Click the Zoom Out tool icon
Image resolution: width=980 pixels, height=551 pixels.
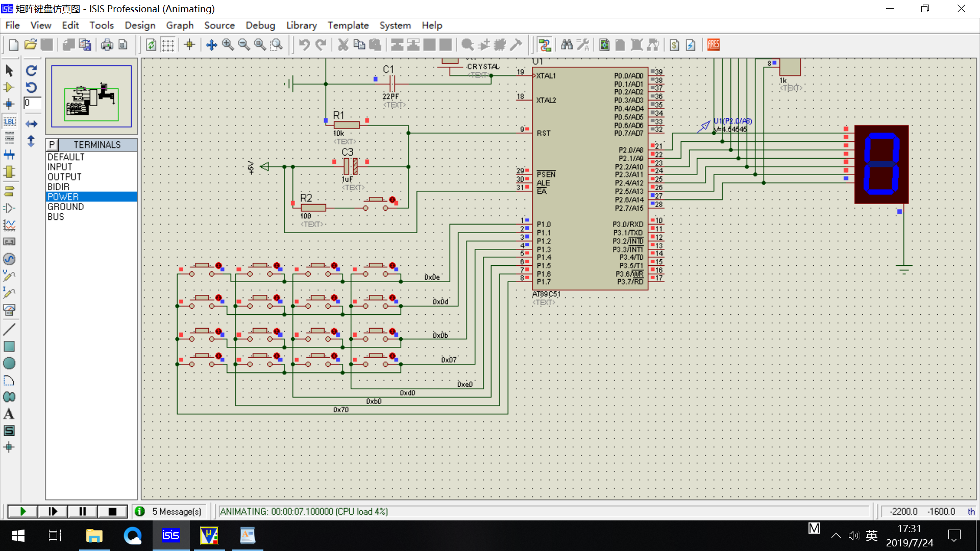tap(243, 44)
